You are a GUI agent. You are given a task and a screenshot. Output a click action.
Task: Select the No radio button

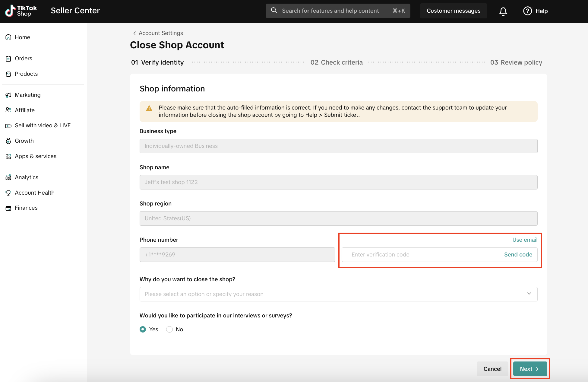169,329
